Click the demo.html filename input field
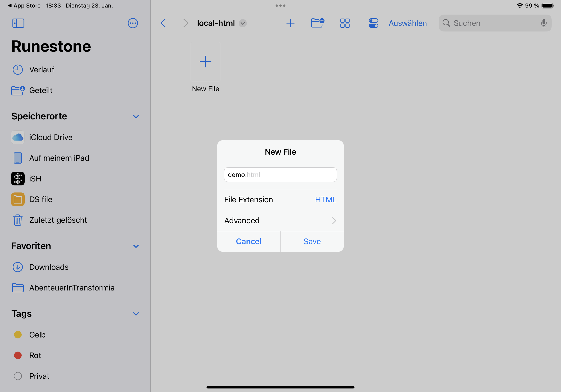561x392 pixels. click(x=280, y=174)
